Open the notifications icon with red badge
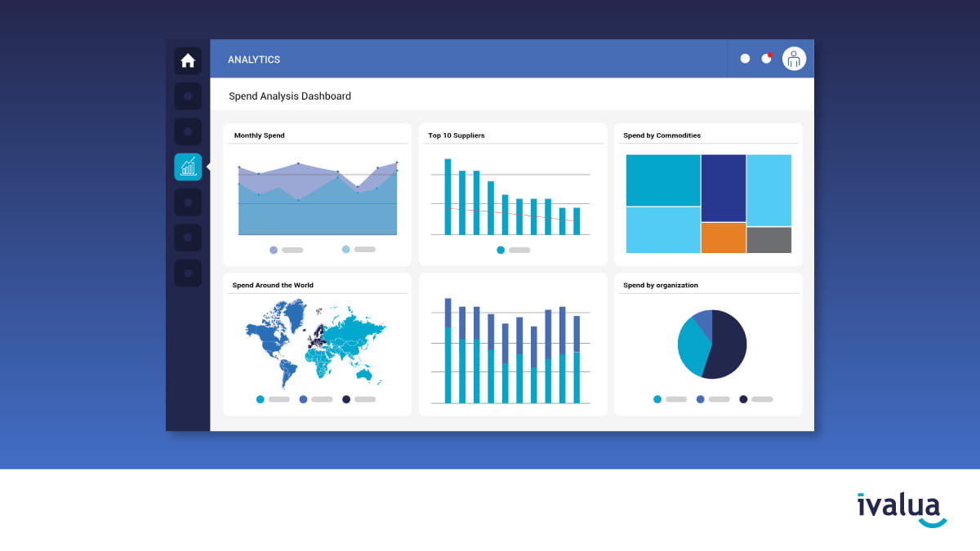 (x=765, y=58)
